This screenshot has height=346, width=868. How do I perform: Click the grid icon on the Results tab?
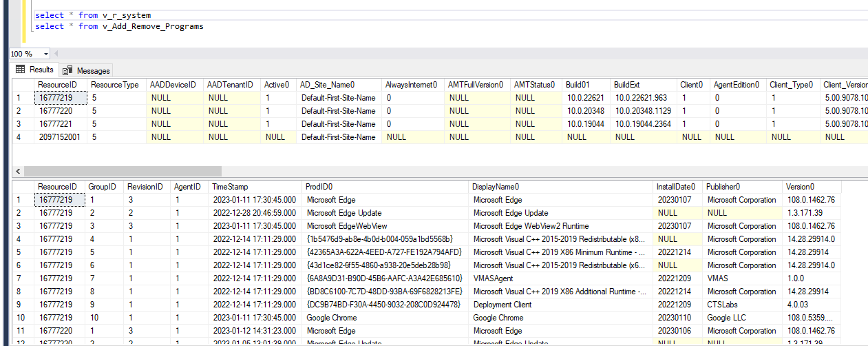coord(21,70)
